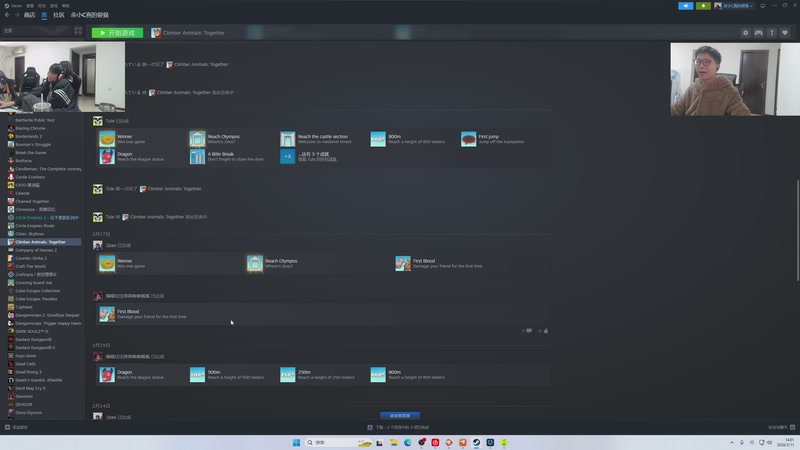Open the Windows Start button
Viewport: 800px width, 450px height.
tap(296, 442)
